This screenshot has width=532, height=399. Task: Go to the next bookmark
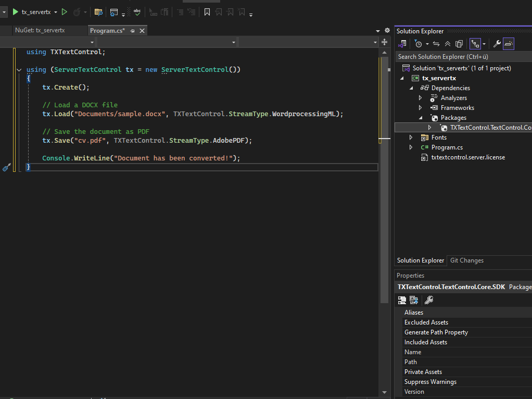point(230,12)
